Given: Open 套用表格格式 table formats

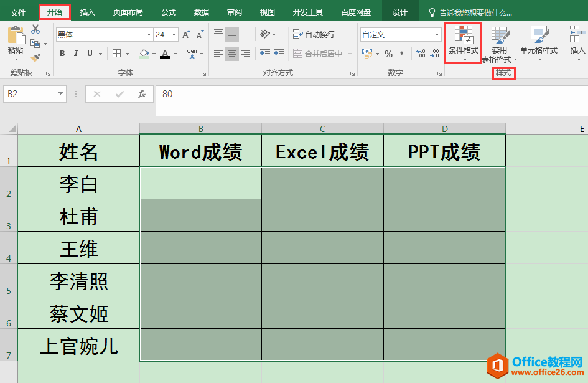Looking at the screenshot, I should (500, 44).
